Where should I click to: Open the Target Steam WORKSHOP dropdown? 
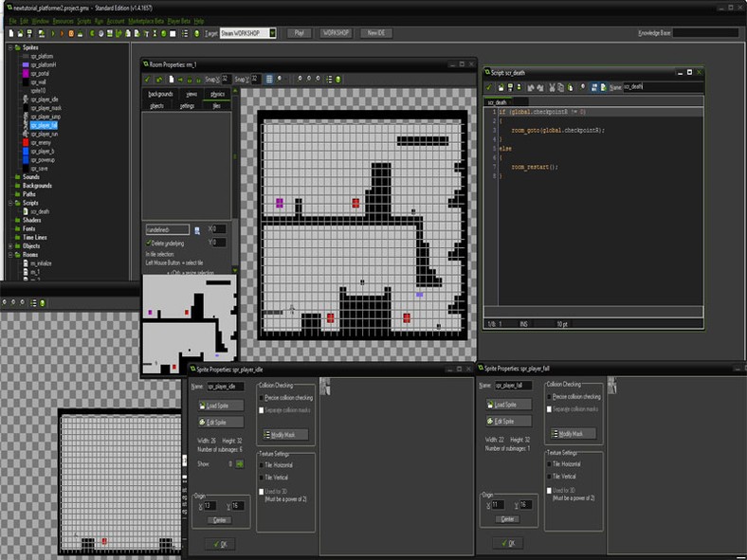pos(272,33)
